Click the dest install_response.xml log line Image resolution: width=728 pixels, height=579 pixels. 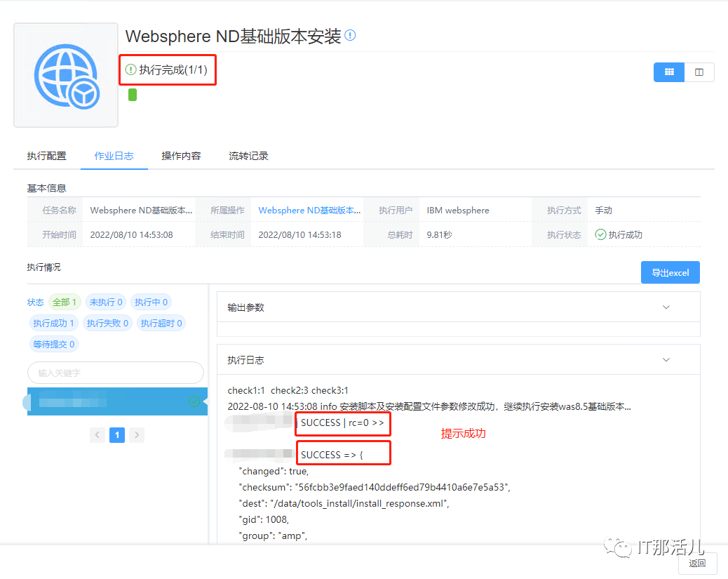click(x=344, y=503)
